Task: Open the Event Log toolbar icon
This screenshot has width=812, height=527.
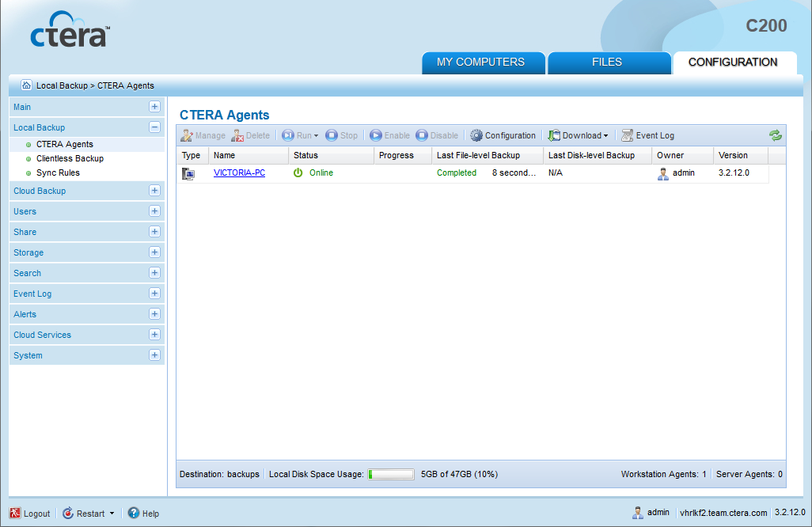Action: (x=627, y=135)
